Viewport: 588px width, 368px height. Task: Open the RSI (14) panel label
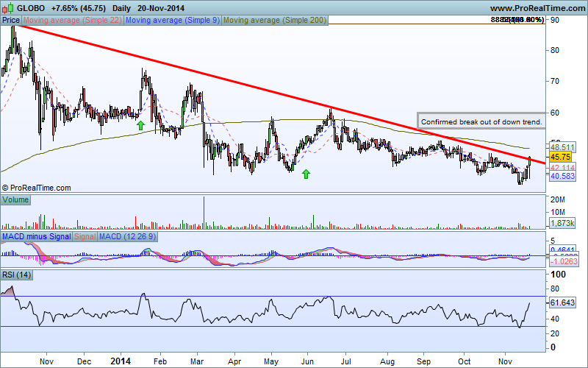[18, 276]
